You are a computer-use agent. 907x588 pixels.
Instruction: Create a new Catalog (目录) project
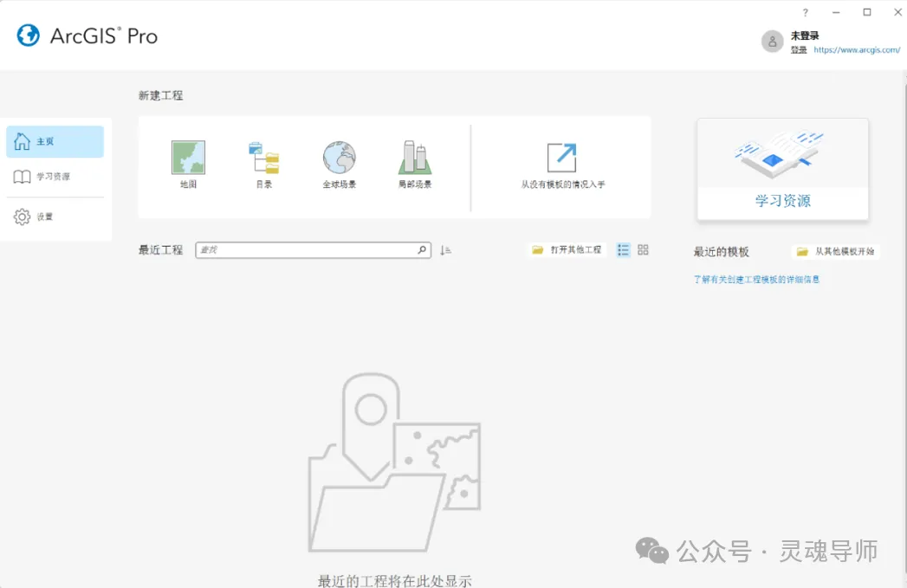[x=263, y=165]
